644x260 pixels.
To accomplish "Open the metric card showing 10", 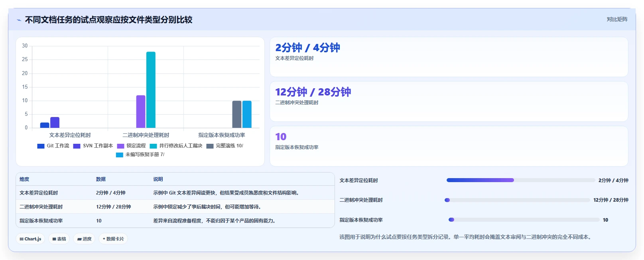I will pos(449,146).
